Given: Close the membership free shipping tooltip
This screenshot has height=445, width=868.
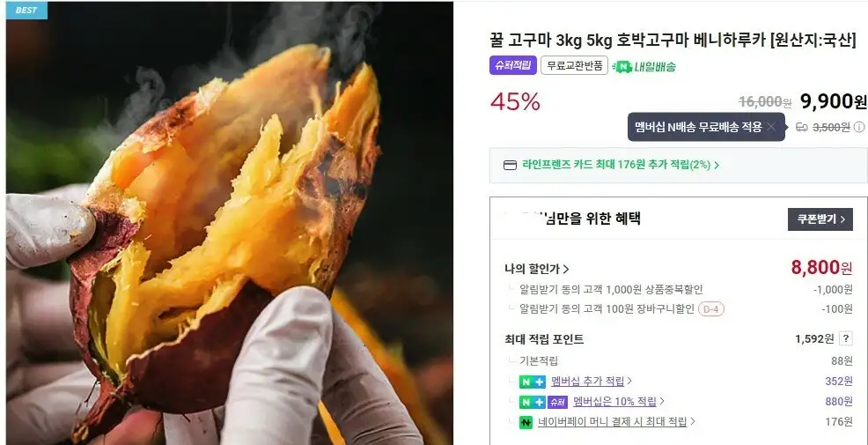Looking at the screenshot, I should click(x=771, y=127).
